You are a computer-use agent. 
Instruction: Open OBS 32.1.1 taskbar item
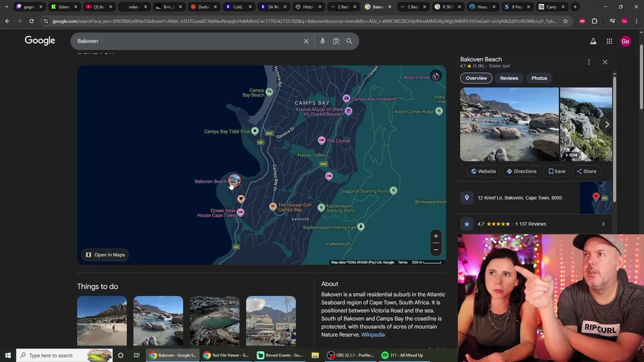click(x=351, y=355)
